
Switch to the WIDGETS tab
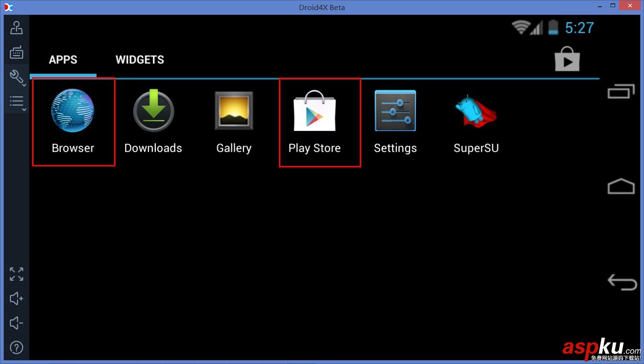coord(140,60)
